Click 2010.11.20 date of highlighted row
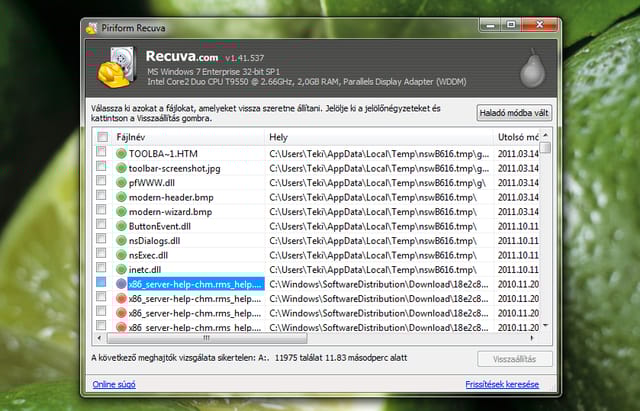The width and height of the screenshot is (640, 411). (x=518, y=284)
